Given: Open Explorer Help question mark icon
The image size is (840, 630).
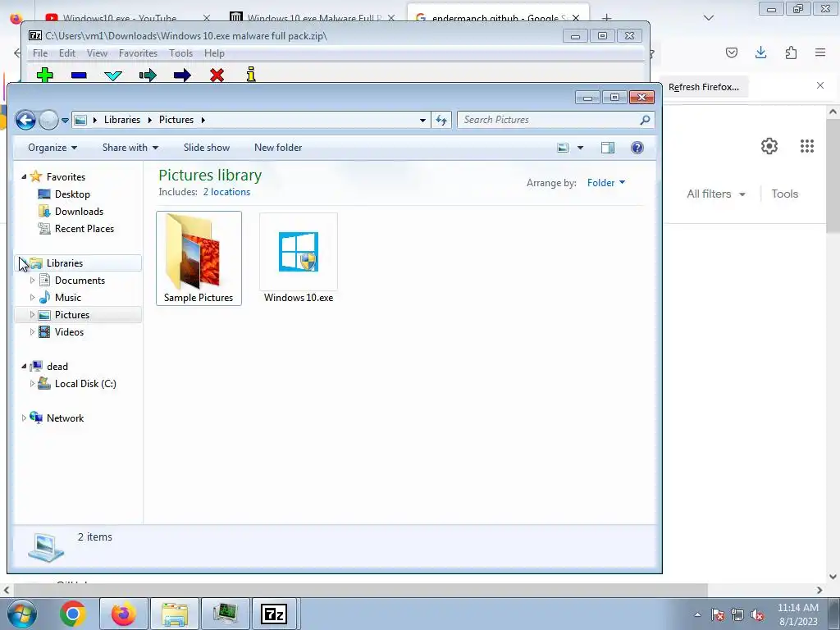Looking at the screenshot, I should (x=637, y=148).
